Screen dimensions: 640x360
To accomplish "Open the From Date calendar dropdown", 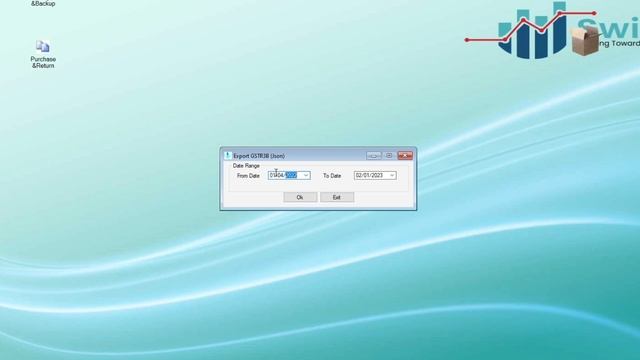I will pyautogui.click(x=306, y=176).
